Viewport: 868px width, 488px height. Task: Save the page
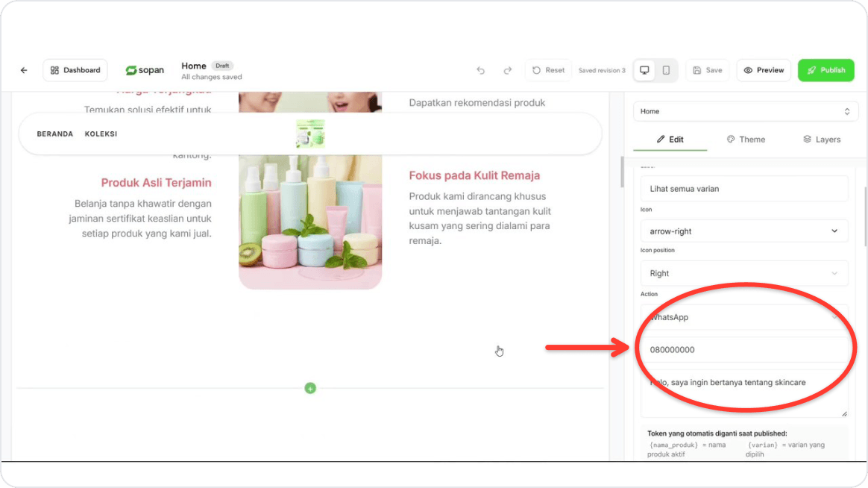[x=708, y=70]
